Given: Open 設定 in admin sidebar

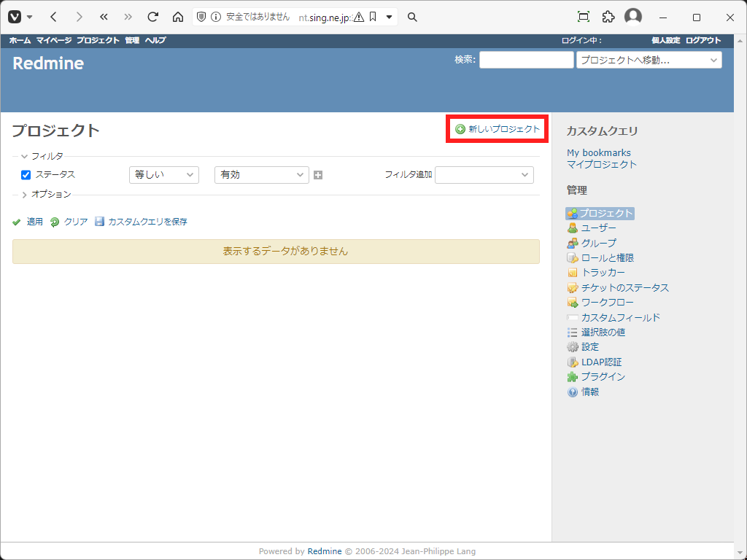Looking at the screenshot, I should click(583, 347).
